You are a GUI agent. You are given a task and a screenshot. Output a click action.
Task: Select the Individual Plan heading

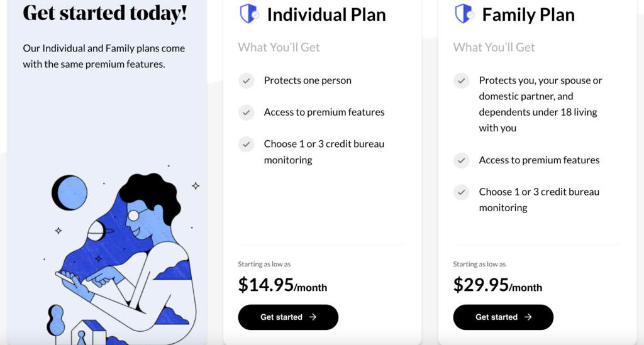[x=326, y=15]
